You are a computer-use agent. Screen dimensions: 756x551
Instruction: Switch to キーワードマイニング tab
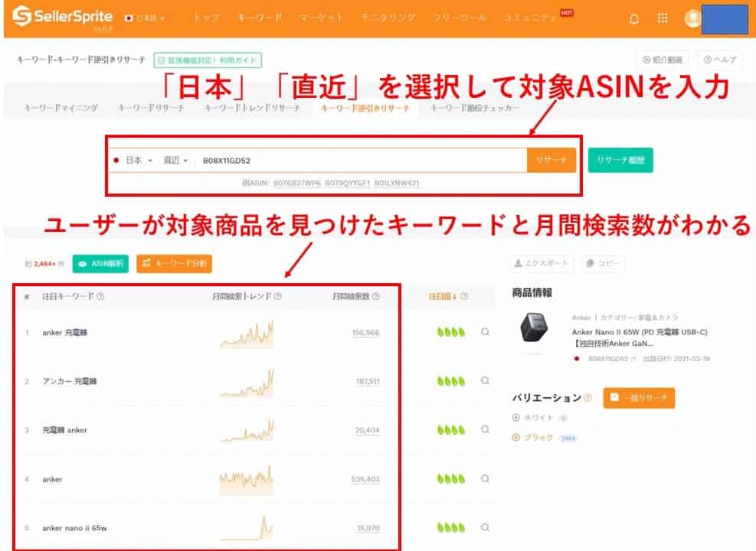coord(61,108)
